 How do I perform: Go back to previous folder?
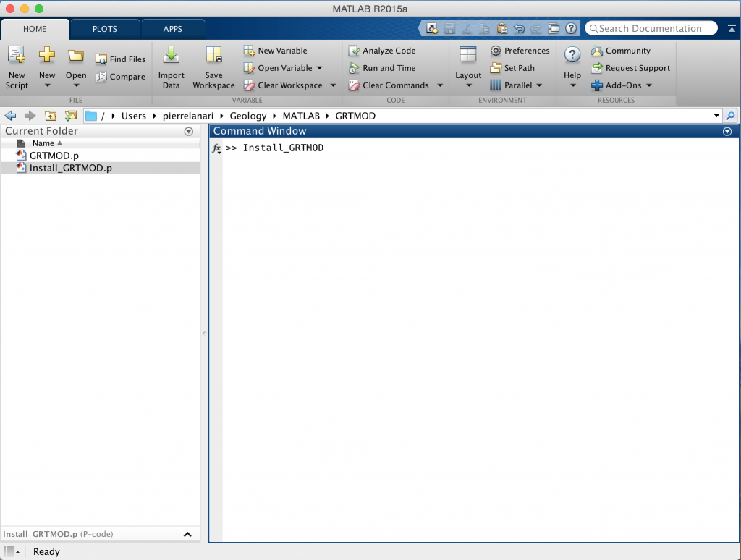(x=10, y=116)
